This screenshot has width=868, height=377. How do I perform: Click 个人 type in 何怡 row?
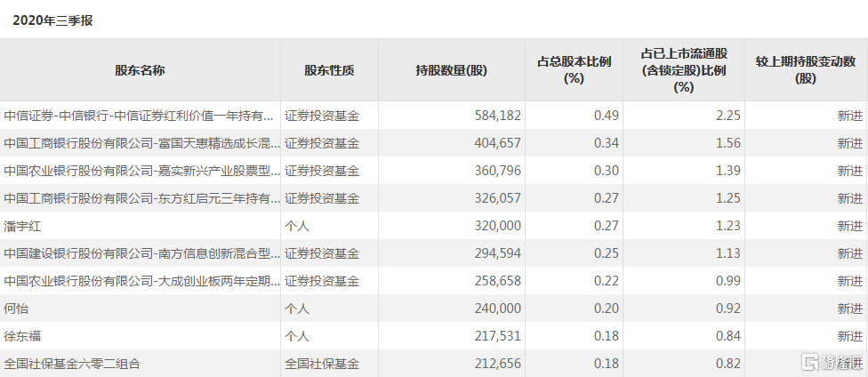(297, 309)
